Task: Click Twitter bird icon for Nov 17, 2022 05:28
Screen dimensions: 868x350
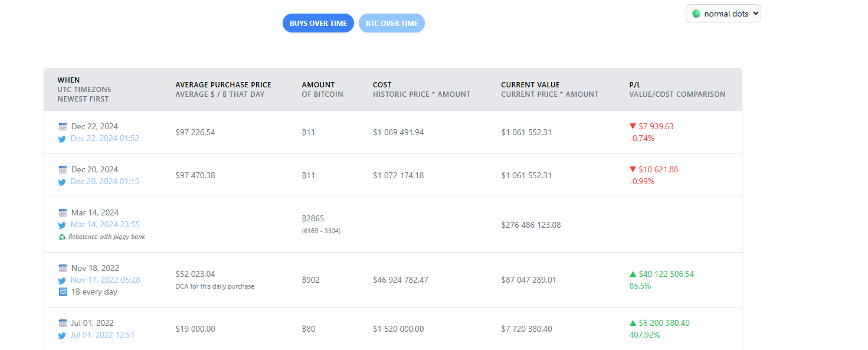Action: 62,280
